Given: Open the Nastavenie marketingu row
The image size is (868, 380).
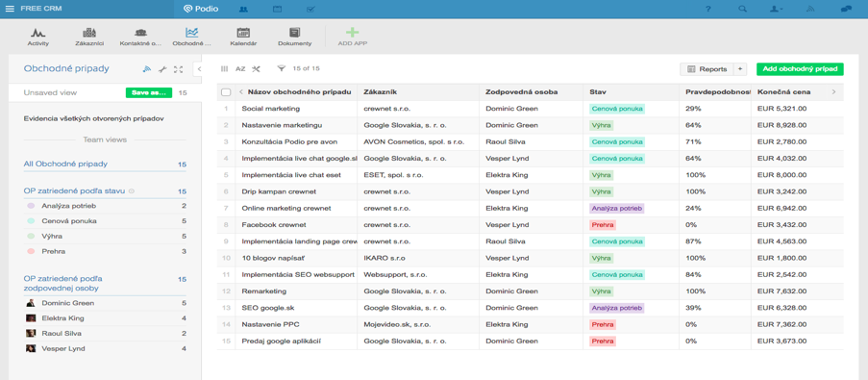Looking at the screenshot, I should tap(531, 125).
